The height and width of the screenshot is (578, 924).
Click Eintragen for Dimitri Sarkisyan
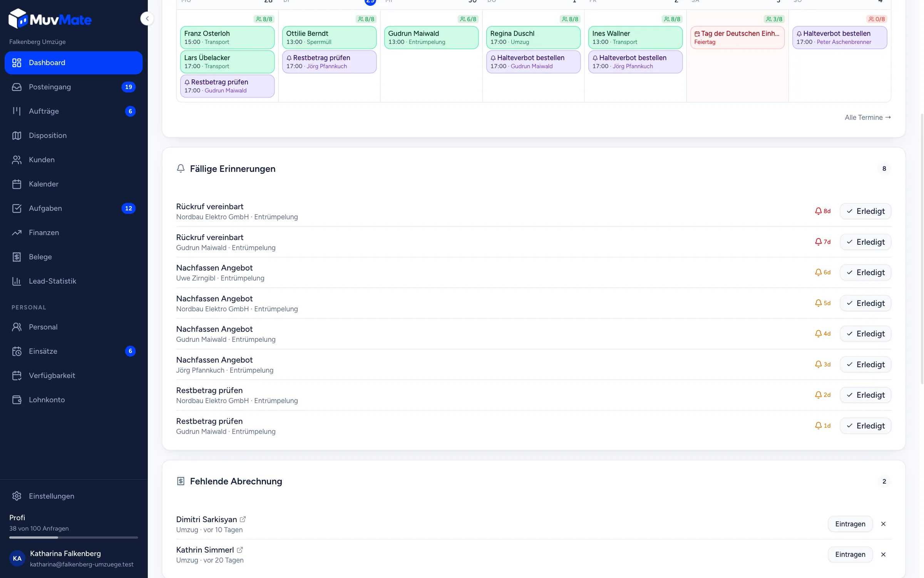click(850, 524)
